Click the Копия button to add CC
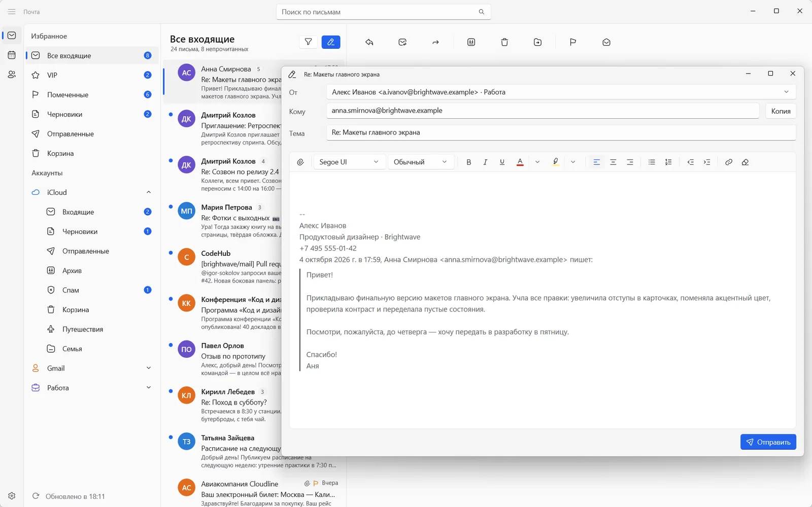 coord(781,111)
